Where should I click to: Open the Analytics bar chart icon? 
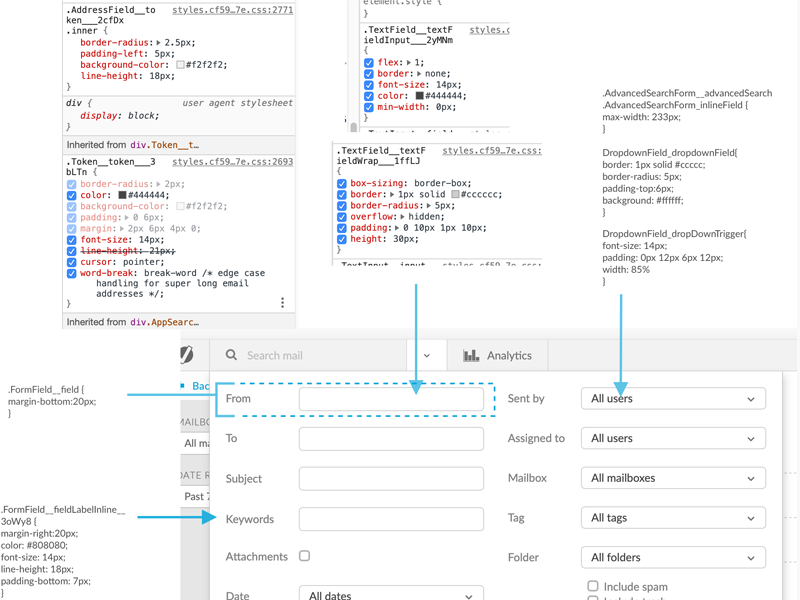point(471,355)
